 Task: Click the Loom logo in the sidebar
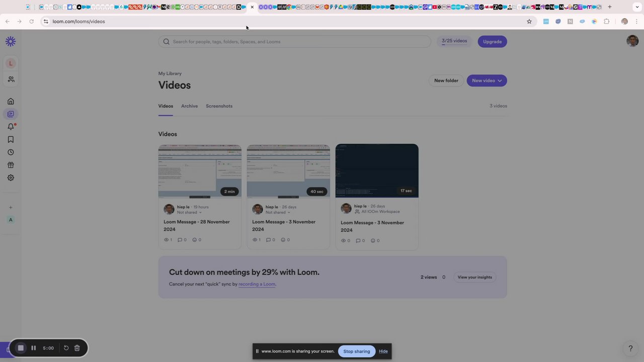tap(11, 42)
